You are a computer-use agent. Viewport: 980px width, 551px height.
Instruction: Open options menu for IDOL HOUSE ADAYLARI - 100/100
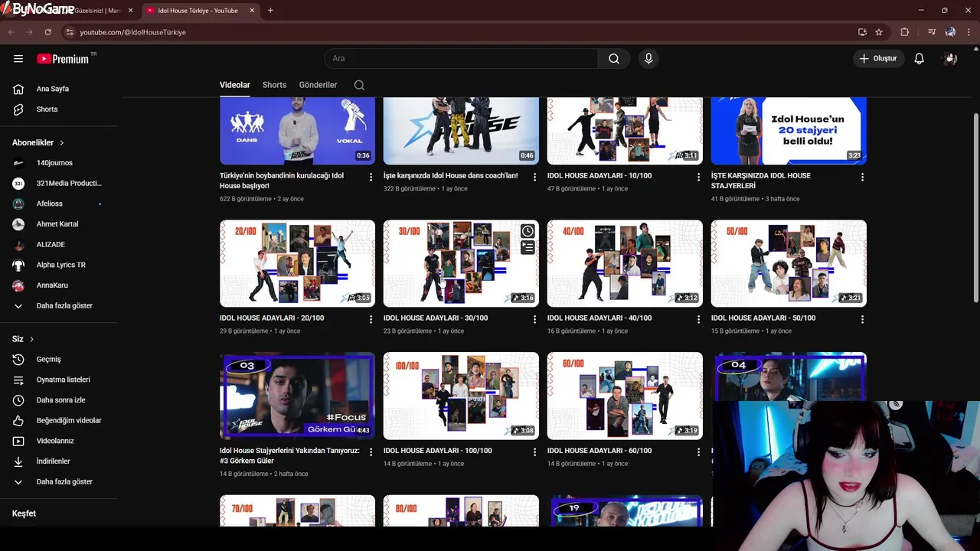pyautogui.click(x=534, y=452)
